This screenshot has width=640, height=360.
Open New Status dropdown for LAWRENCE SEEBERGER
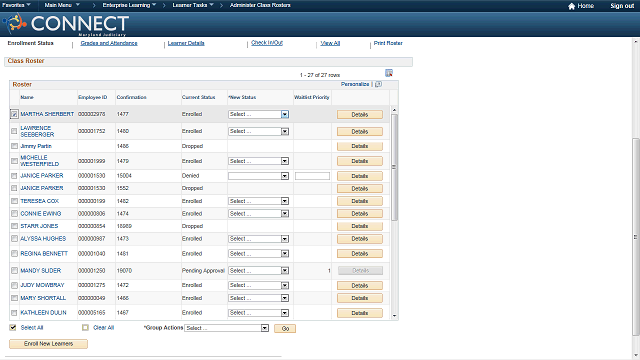pyautogui.click(x=258, y=131)
